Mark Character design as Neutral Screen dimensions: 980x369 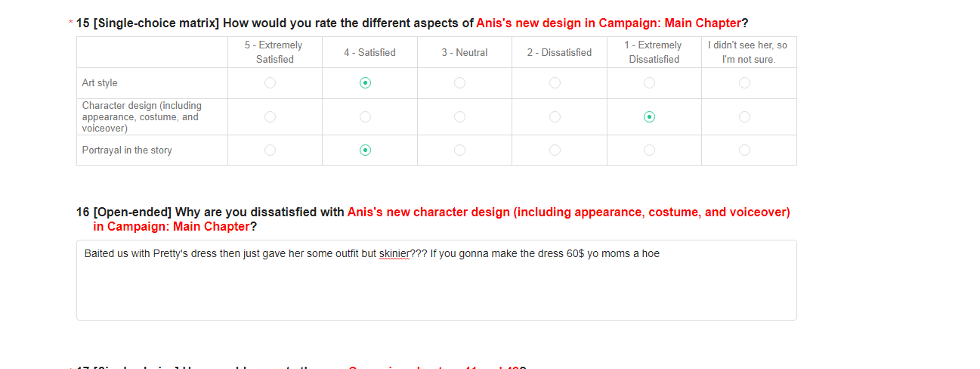(460, 116)
